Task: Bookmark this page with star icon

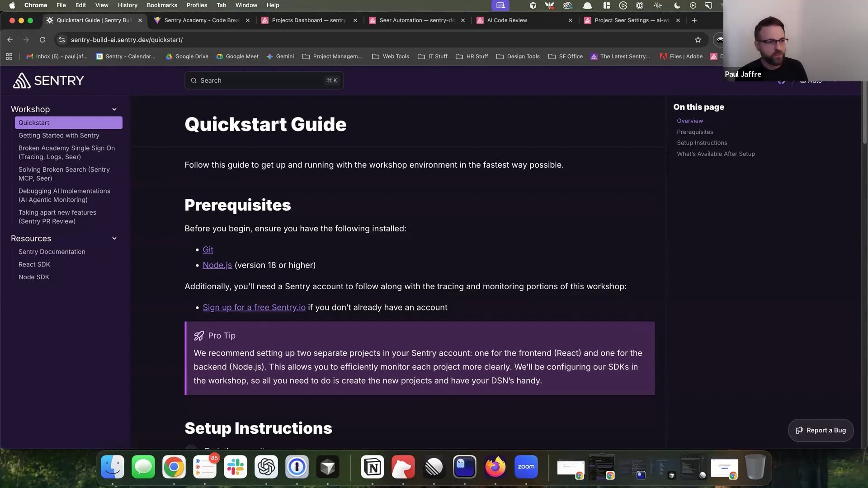Action: [x=698, y=40]
